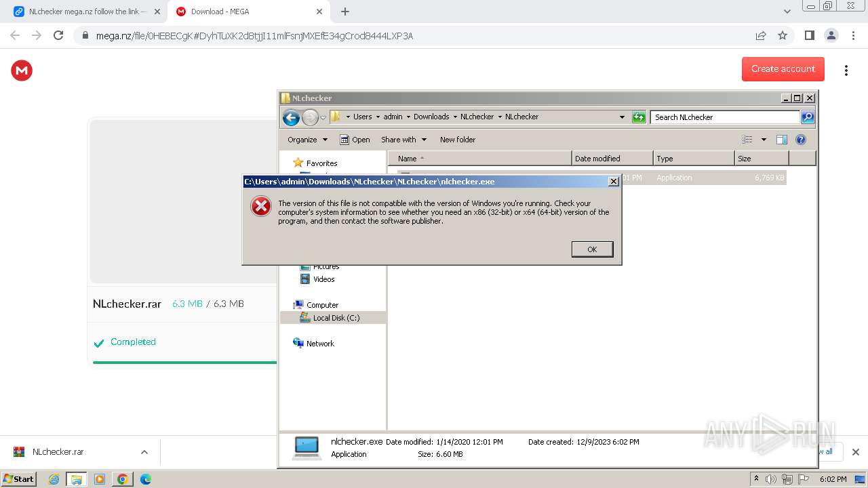Share this page from the address bar
The height and width of the screenshot is (488, 868).
pyautogui.click(x=761, y=35)
